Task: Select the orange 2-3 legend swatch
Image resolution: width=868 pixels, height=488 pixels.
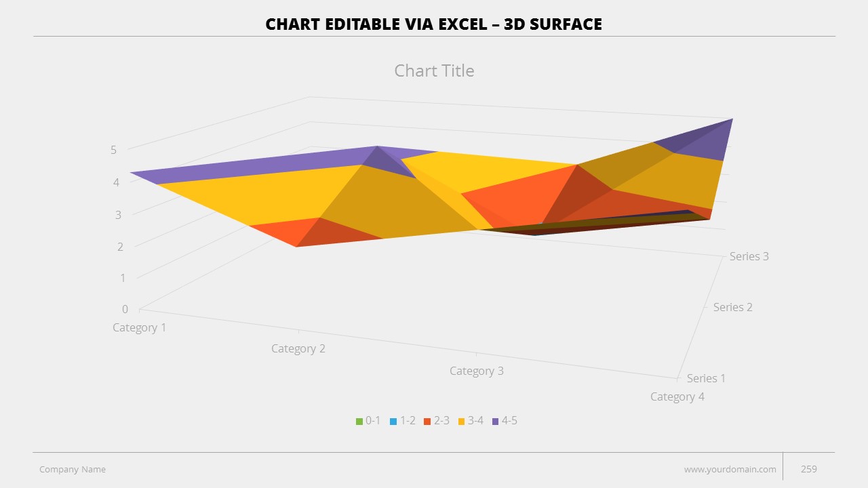Action: (x=427, y=422)
